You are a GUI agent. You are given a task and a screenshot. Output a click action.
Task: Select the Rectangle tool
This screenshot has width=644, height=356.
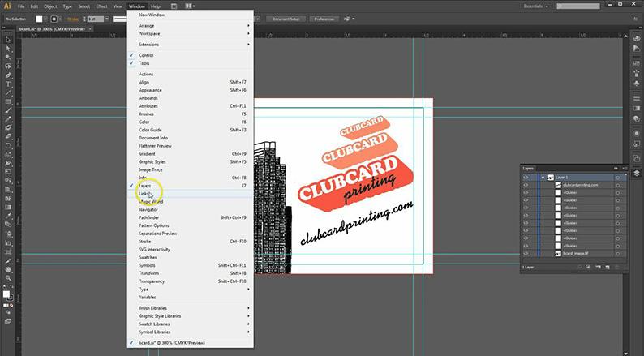pyautogui.click(x=8, y=102)
